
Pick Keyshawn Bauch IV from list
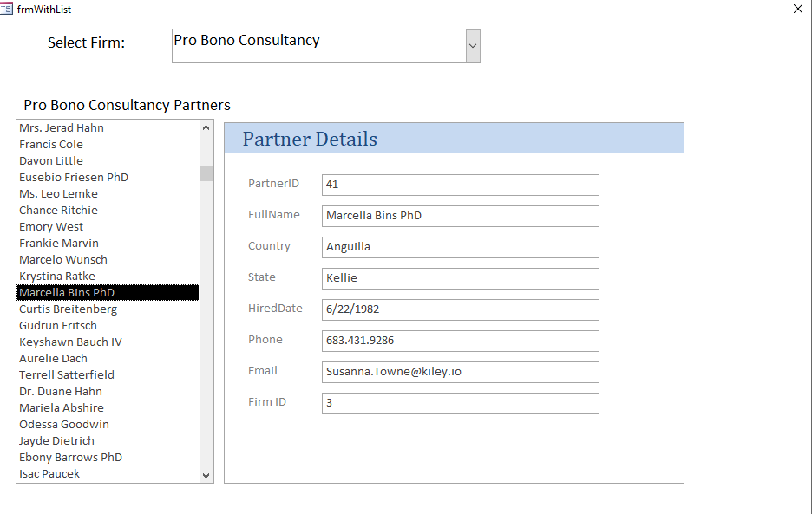coord(70,342)
